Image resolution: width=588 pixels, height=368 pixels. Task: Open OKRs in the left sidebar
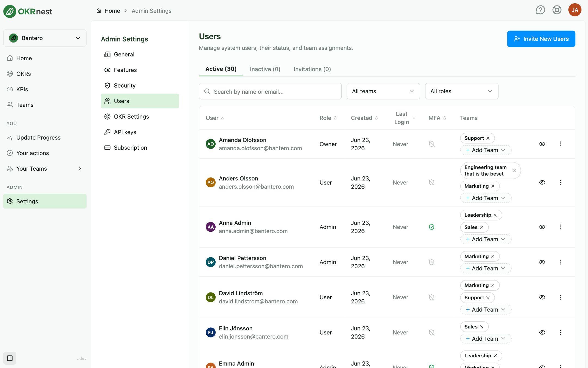[x=45, y=74]
